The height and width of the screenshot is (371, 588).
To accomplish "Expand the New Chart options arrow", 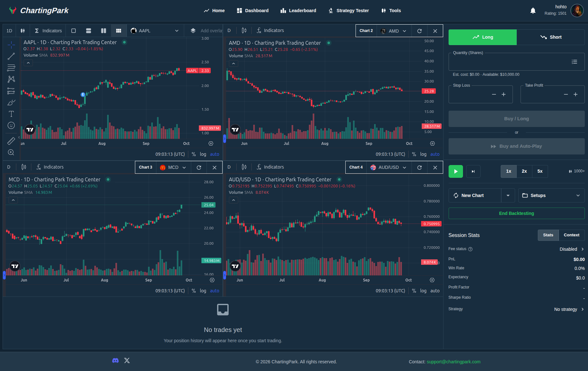I will (508, 195).
